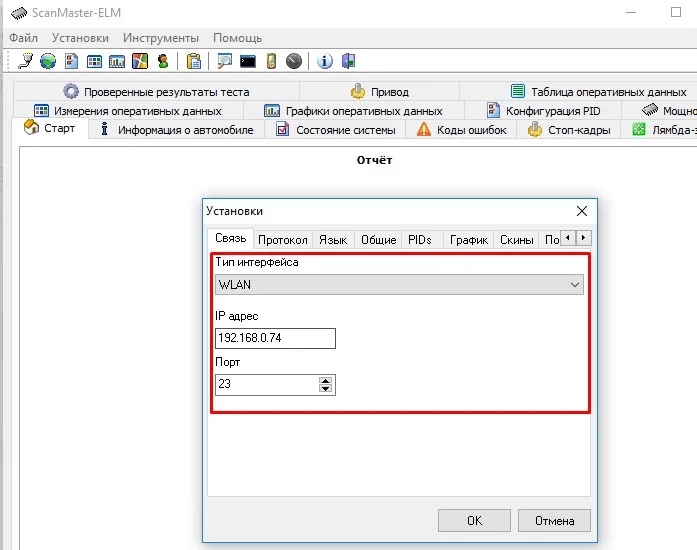Select the Старт tab

(50, 128)
